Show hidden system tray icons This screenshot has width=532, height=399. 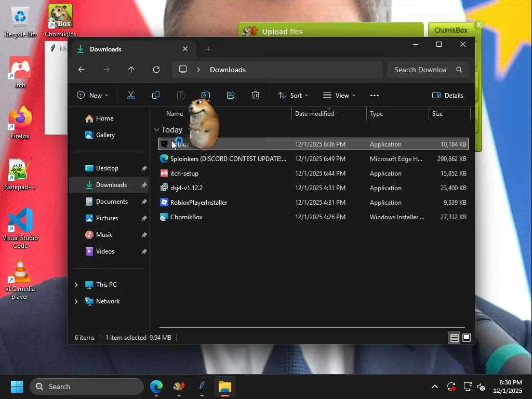point(435,387)
